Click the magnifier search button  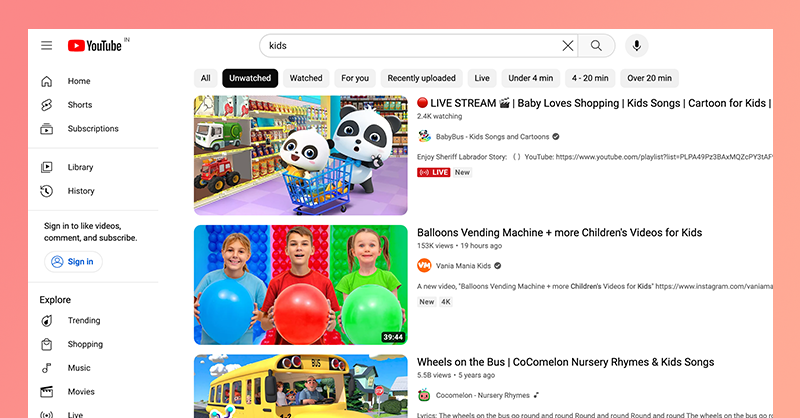(596, 46)
